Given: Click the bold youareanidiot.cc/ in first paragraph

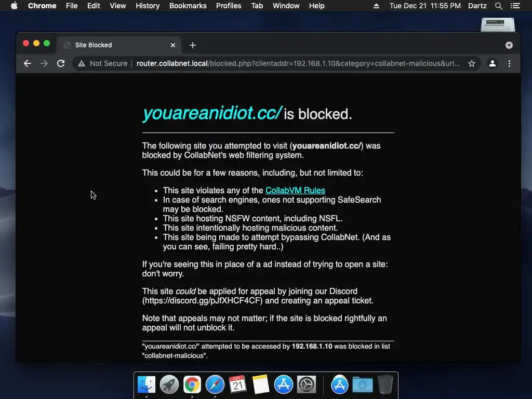Looking at the screenshot, I should [x=327, y=146].
